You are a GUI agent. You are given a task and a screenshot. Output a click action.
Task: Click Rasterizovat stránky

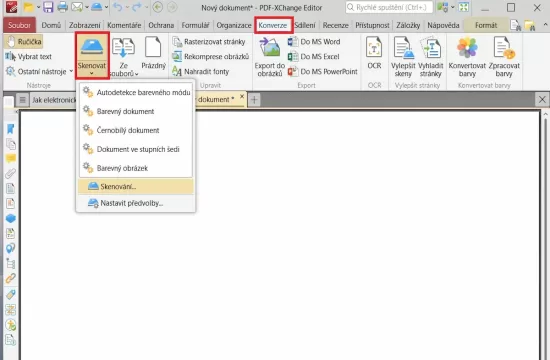pos(209,42)
